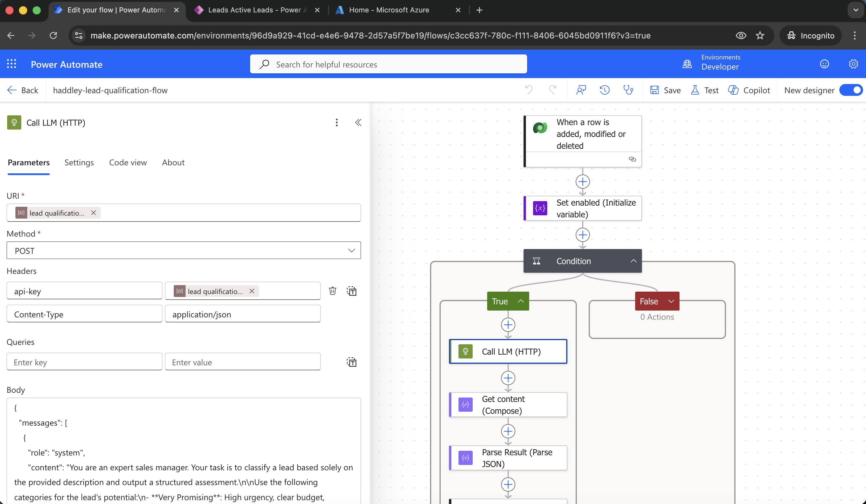Open a new browser tab
The image size is (866, 504).
[479, 10]
